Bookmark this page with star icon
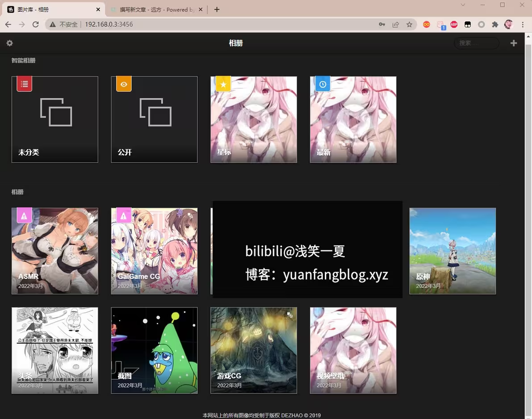Image resolution: width=532 pixels, height=419 pixels. coord(409,25)
